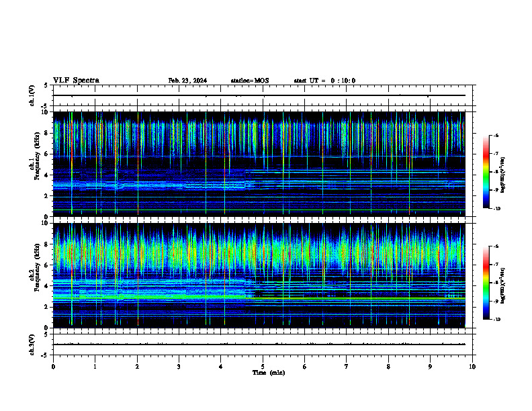Click the "Time (min)" axis label

coord(269,373)
